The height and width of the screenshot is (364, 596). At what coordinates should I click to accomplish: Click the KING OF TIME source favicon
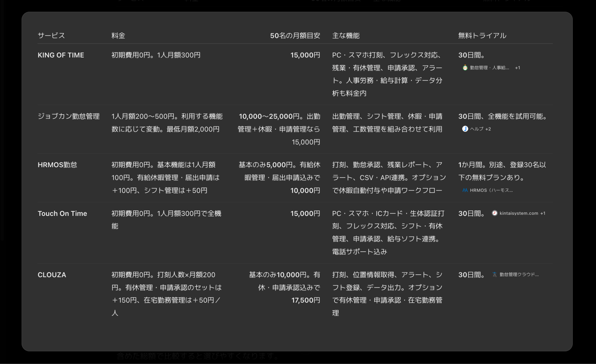(x=465, y=68)
